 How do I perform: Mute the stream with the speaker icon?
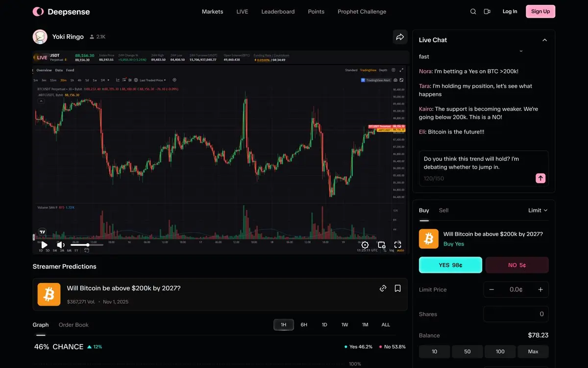click(x=61, y=245)
